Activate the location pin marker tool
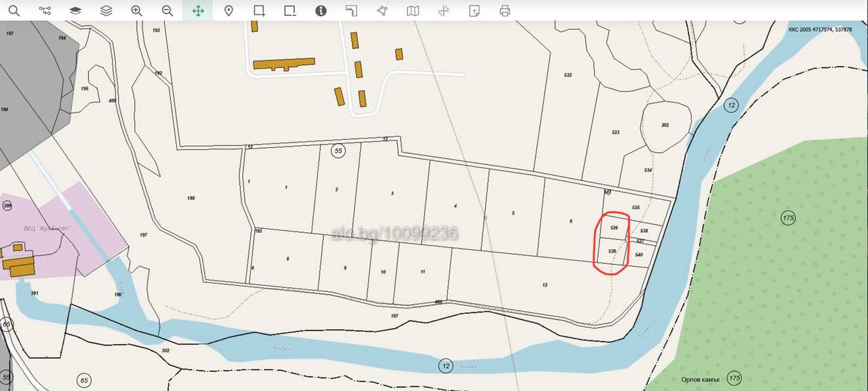Viewport: 868px width, 391px height. coord(229,10)
